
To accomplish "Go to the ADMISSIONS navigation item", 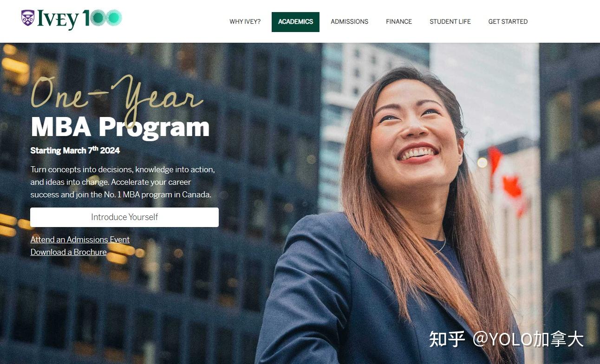I will (349, 22).
